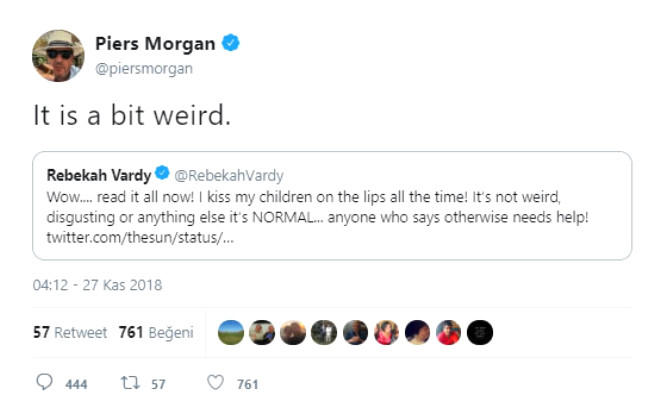660x407 pixels.
Task: Open the quoted Rebekah Vardy tweet card
Action: pyautogui.click(x=331, y=206)
